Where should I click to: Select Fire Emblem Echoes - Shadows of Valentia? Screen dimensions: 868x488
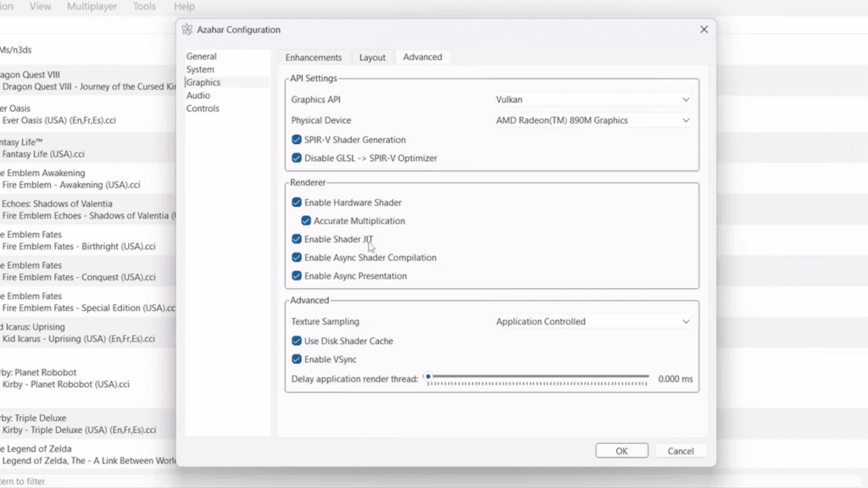(x=88, y=210)
